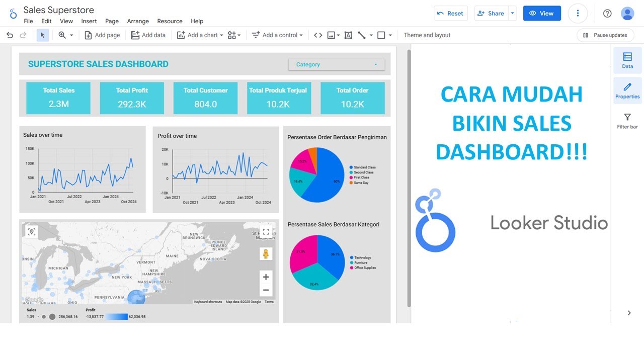Click the map lasso select icon
Image resolution: width=644 pixels, height=362 pixels.
[x=32, y=231]
